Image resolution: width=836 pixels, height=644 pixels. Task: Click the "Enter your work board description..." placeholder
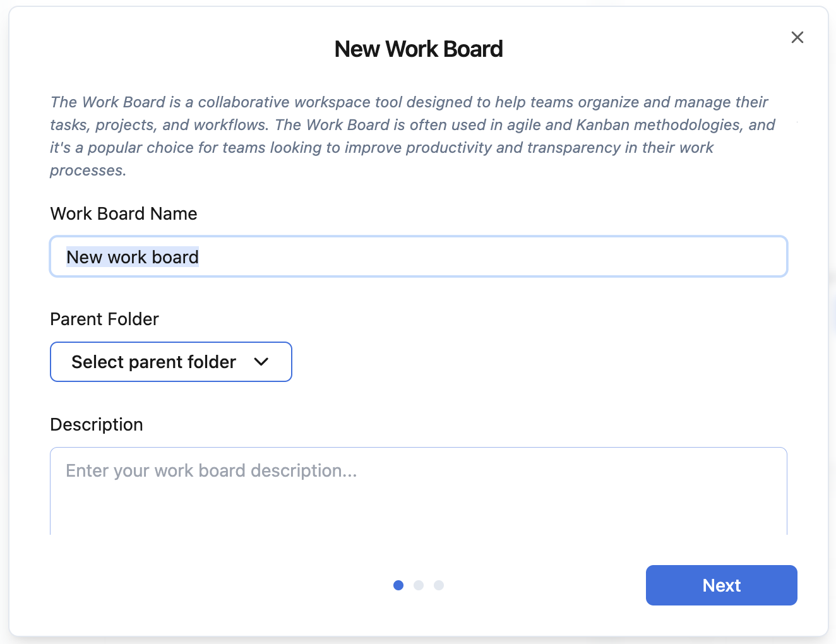(x=212, y=471)
